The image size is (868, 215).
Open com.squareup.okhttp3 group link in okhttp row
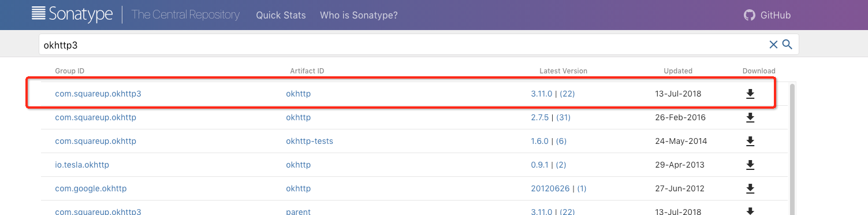tap(98, 94)
